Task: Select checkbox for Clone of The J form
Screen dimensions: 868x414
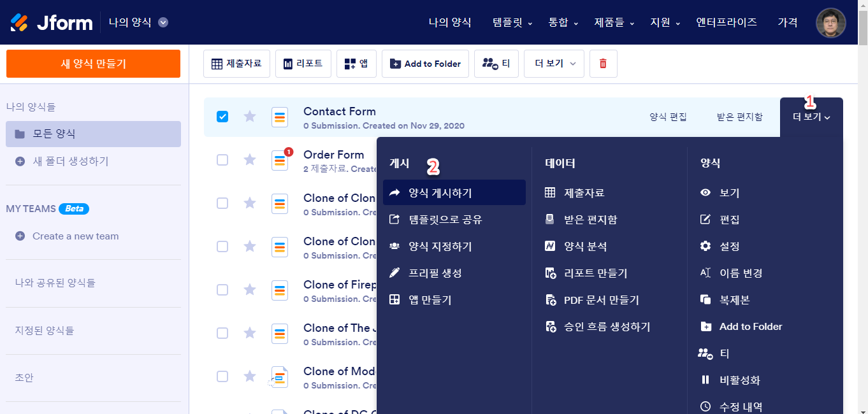Action: [x=222, y=332]
